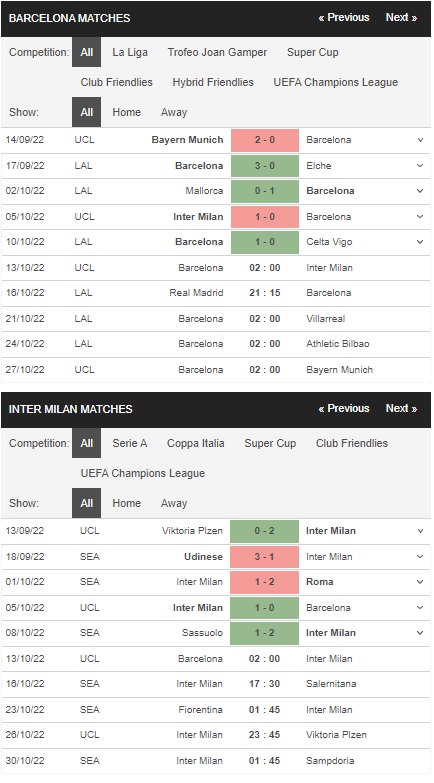Image resolution: width=434 pixels, height=783 pixels.
Task: Click chevron beside Barcelona vs Celta Vigo
Action: click(420, 242)
